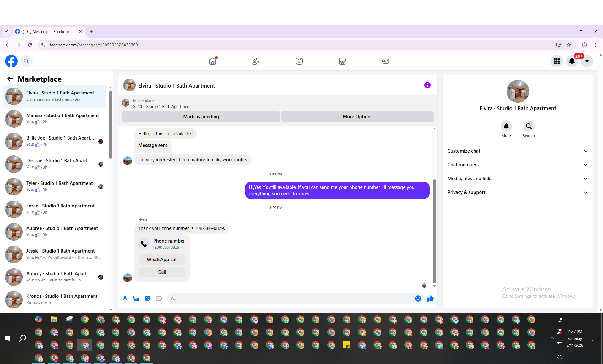
Task: Bookmark this page with the star
Action: (x=569, y=45)
